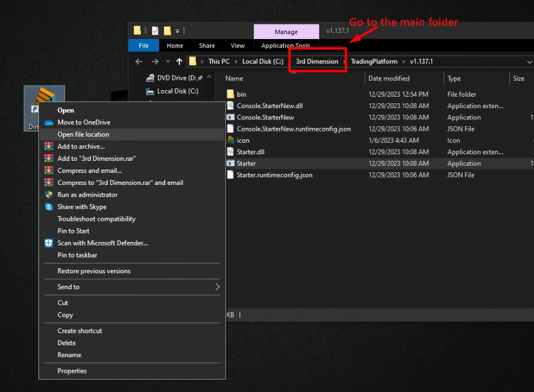Switch to the View ribbon tab
This screenshot has width=534, height=392.
pos(238,46)
